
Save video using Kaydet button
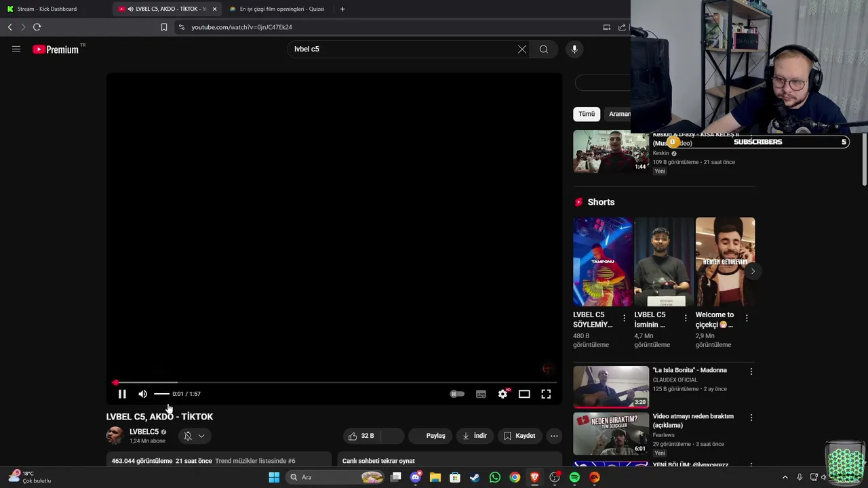[x=519, y=436]
